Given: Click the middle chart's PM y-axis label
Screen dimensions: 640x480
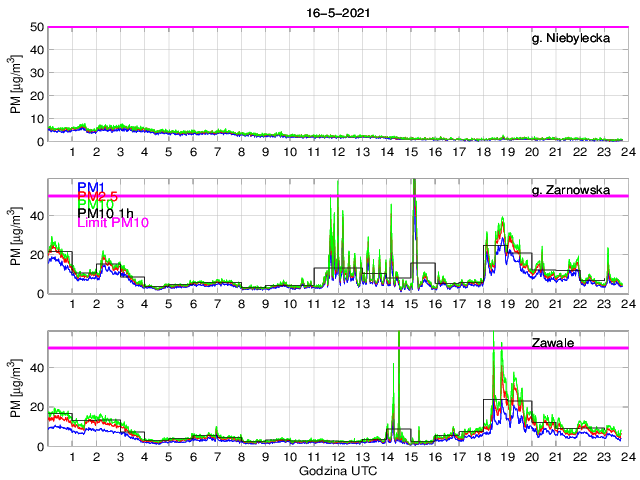Looking at the screenshot, I should (15, 236).
